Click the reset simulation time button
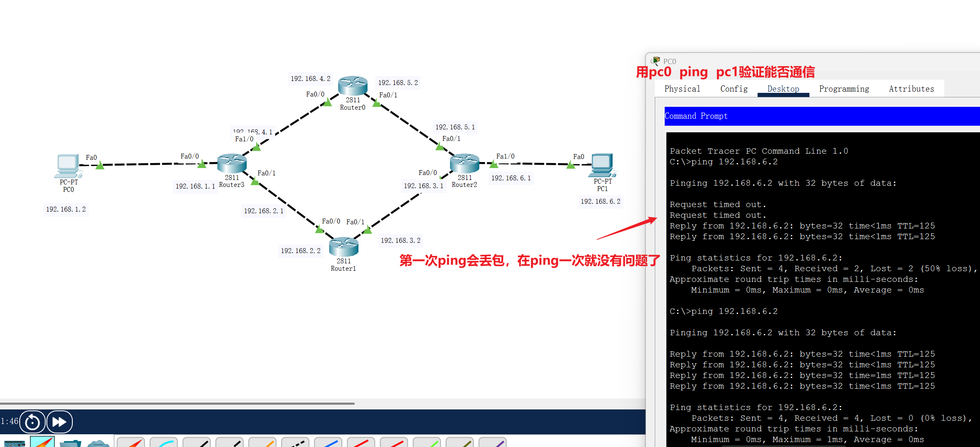The height and width of the screenshot is (447, 980). [32, 422]
